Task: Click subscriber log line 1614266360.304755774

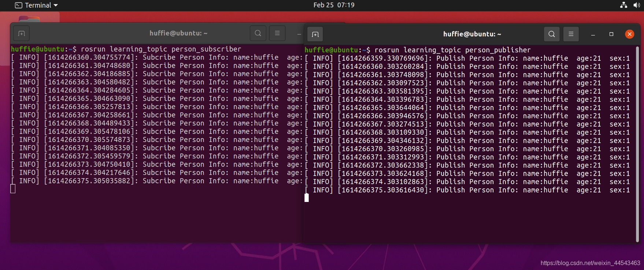Action: click(157, 57)
